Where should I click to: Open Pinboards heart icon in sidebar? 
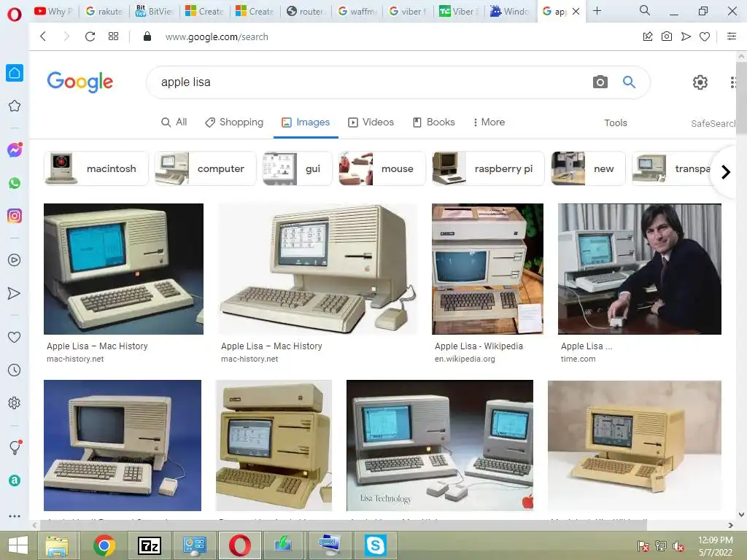tap(15, 337)
